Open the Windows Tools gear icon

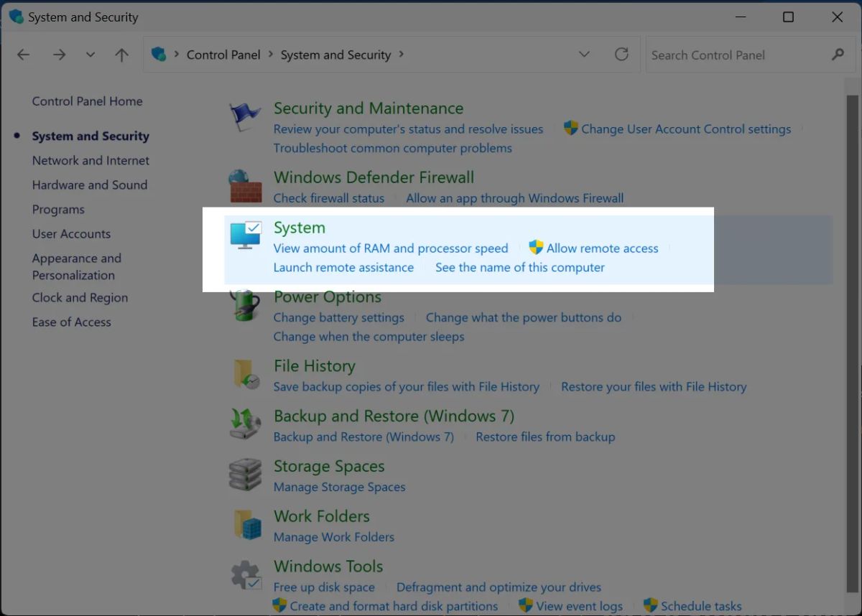(246, 575)
